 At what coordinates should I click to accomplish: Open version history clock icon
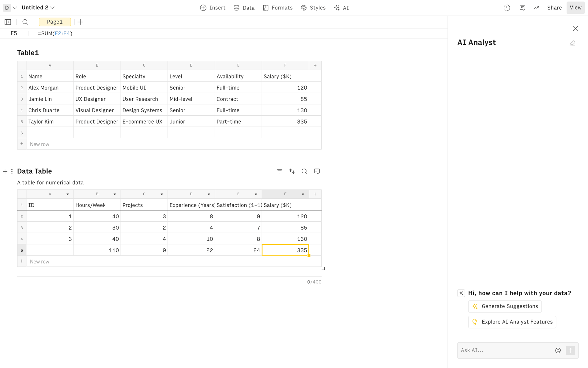507,8
